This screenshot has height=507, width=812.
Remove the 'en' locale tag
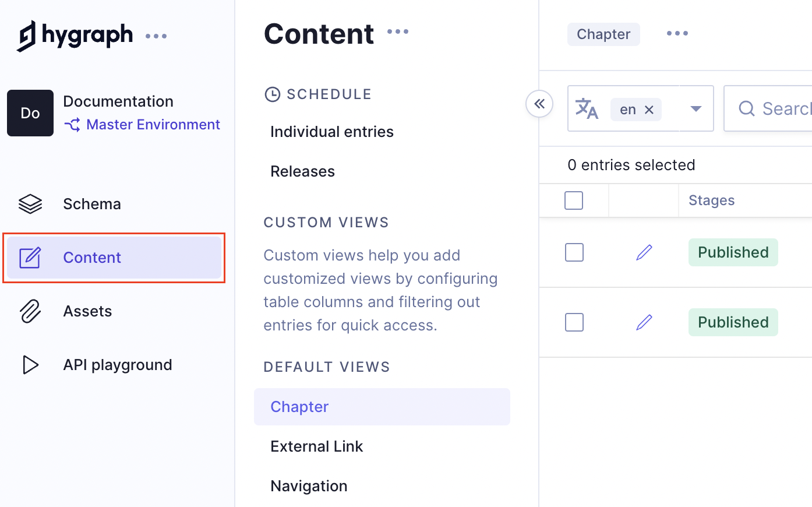(649, 110)
